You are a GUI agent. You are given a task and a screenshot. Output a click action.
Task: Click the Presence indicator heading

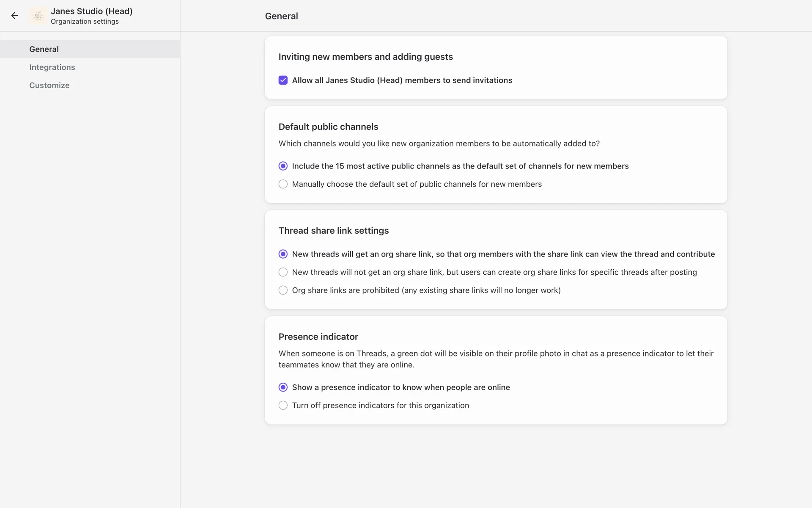tap(318, 337)
